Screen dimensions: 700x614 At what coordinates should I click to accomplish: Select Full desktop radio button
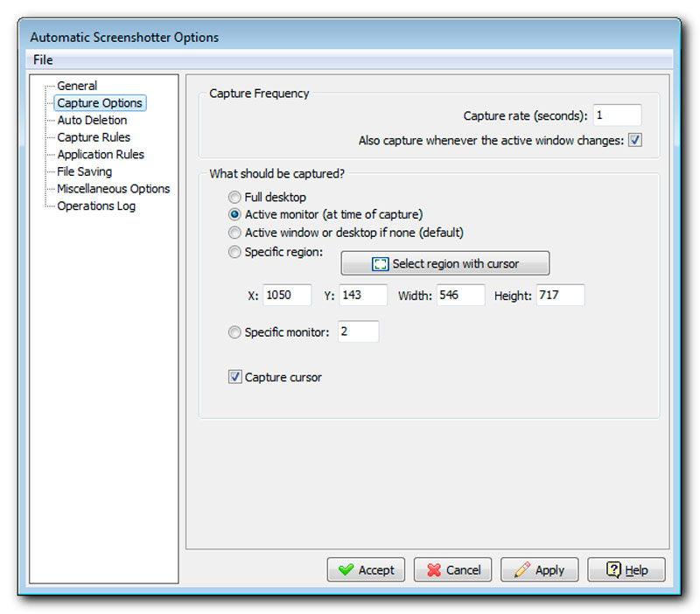[234, 197]
